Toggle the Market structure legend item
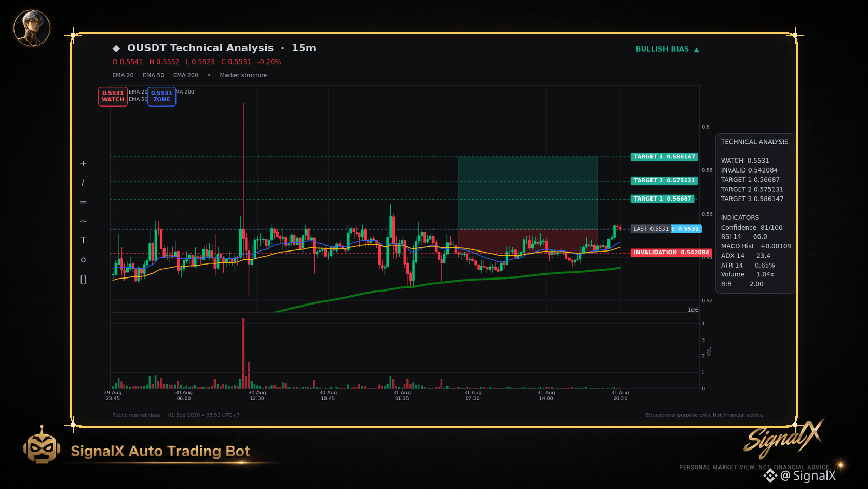The image size is (868, 489). click(x=243, y=75)
